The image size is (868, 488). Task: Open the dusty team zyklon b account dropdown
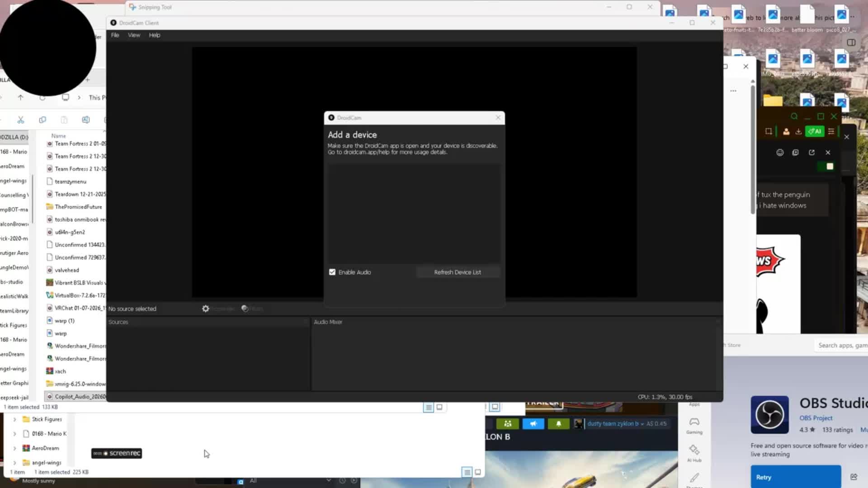pos(615,424)
